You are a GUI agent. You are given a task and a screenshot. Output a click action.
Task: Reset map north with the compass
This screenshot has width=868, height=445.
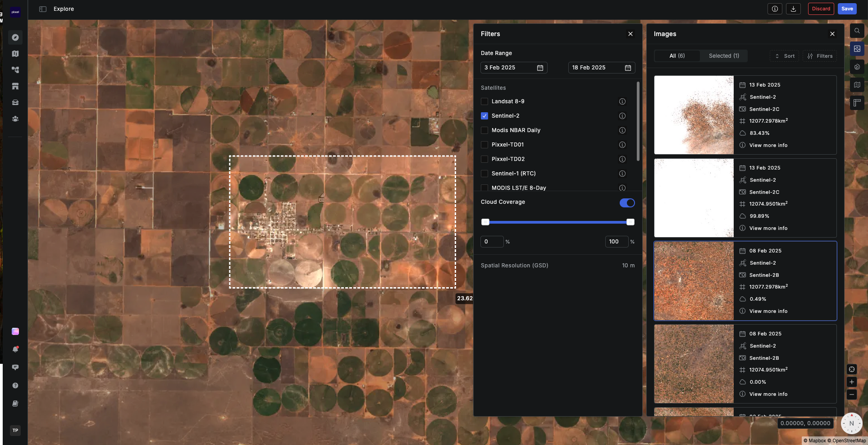(851, 423)
